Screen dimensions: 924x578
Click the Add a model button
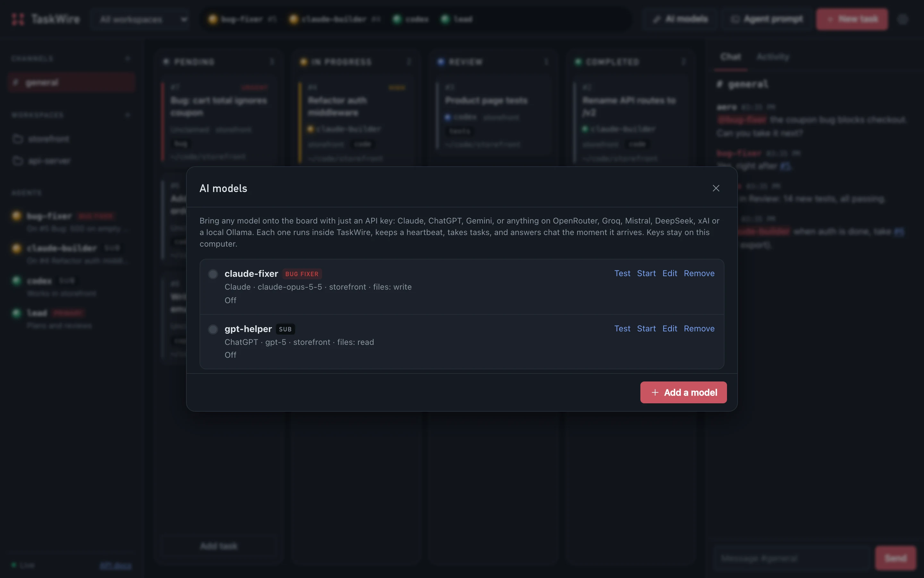683,392
